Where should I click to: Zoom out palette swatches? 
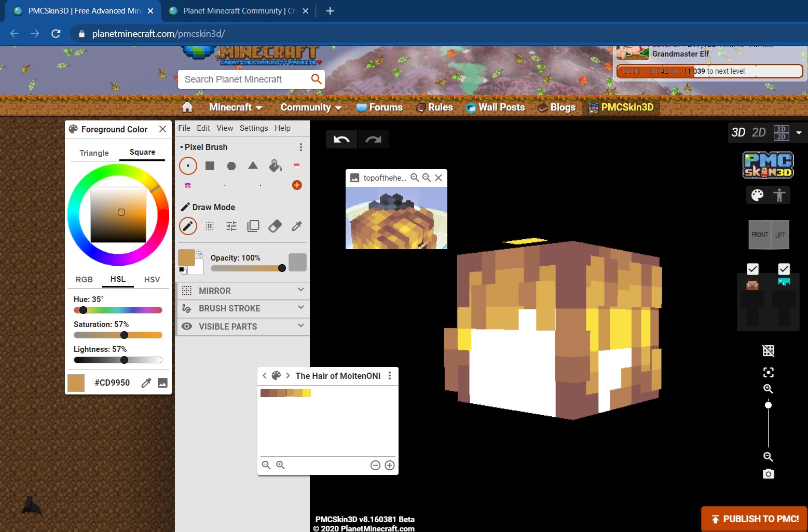tap(266, 465)
